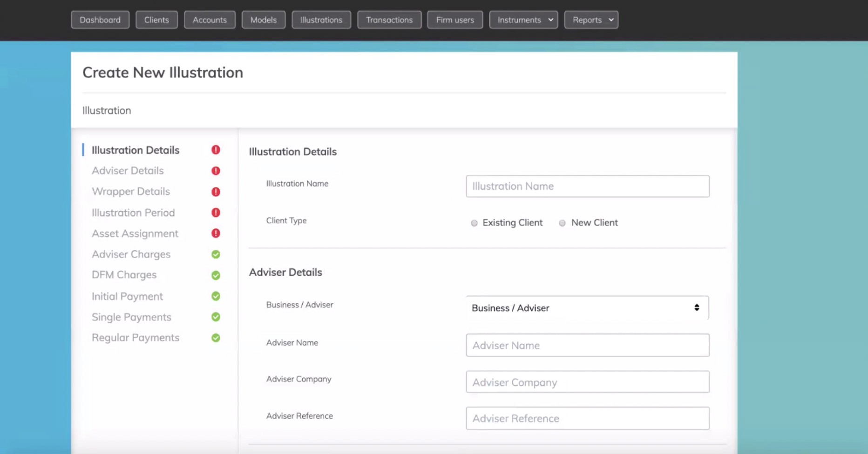This screenshot has height=454, width=868.
Task: Jump to Wrapper Details section
Action: 131,192
